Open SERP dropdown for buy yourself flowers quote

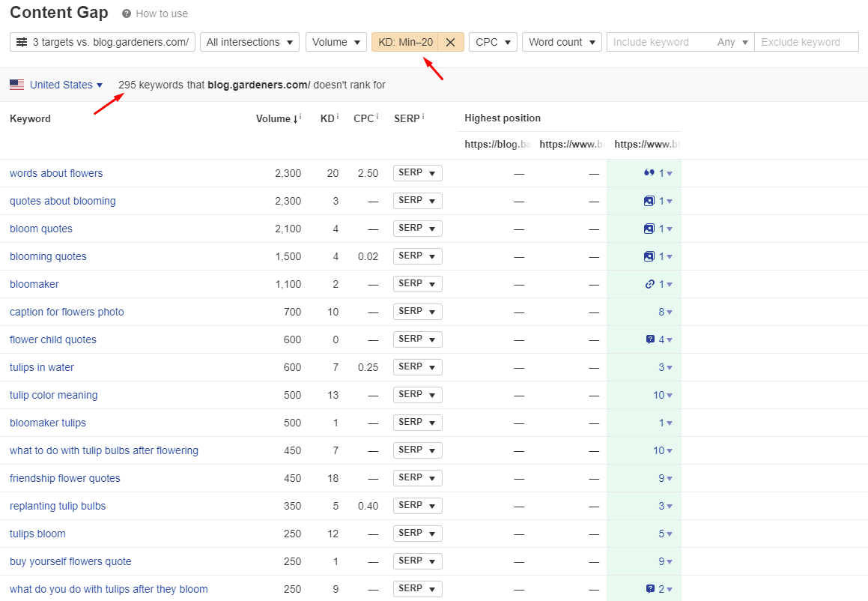pos(418,561)
